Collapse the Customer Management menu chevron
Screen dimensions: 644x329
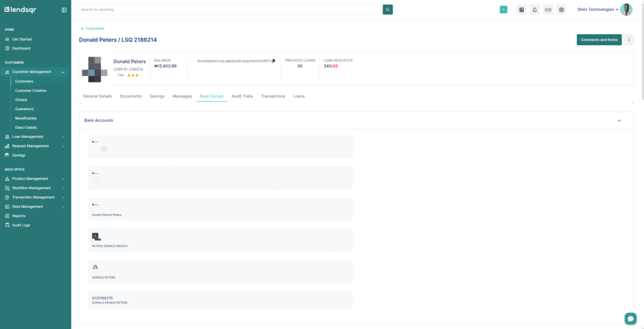(63, 72)
